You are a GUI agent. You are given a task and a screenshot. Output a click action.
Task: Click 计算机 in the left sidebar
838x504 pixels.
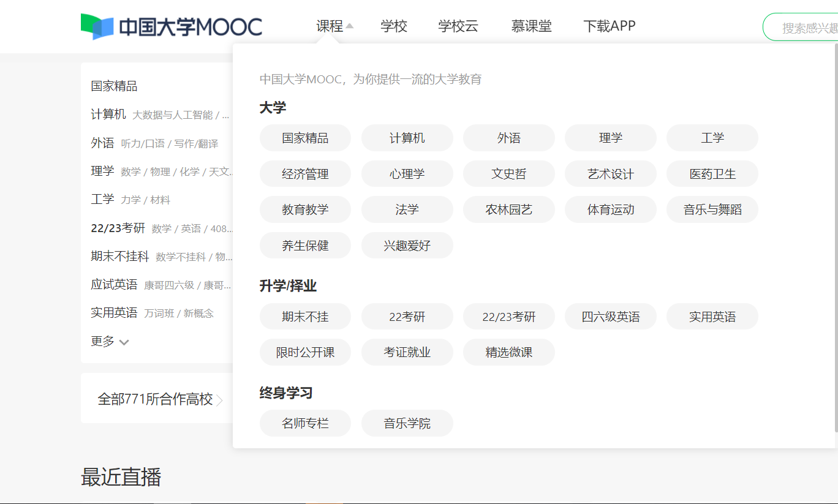[108, 115]
